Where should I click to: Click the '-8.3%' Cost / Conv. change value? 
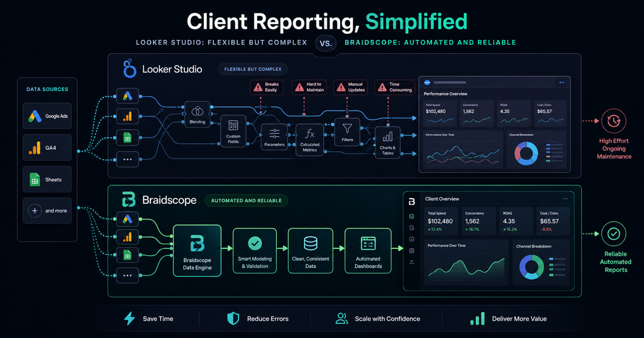click(x=546, y=230)
